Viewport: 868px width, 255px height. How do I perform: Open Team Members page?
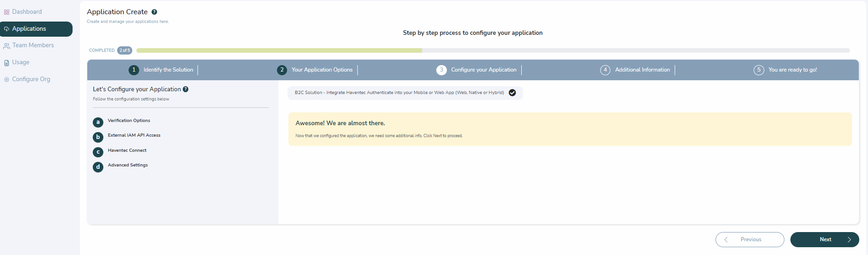tap(33, 45)
